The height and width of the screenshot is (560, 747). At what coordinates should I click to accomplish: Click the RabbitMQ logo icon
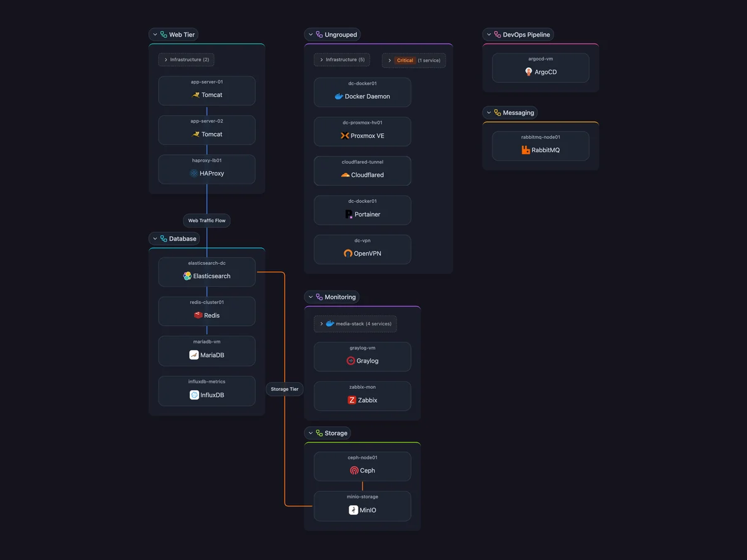(x=526, y=150)
